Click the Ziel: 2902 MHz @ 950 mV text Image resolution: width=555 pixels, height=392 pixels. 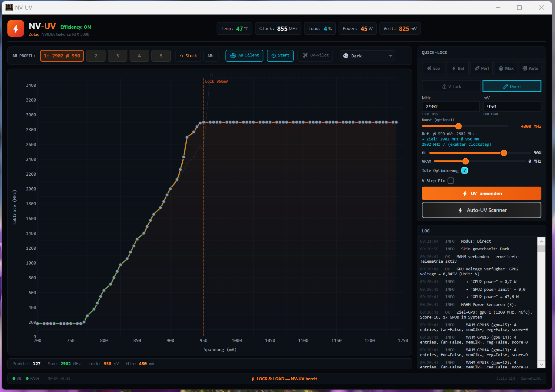[451, 139]
